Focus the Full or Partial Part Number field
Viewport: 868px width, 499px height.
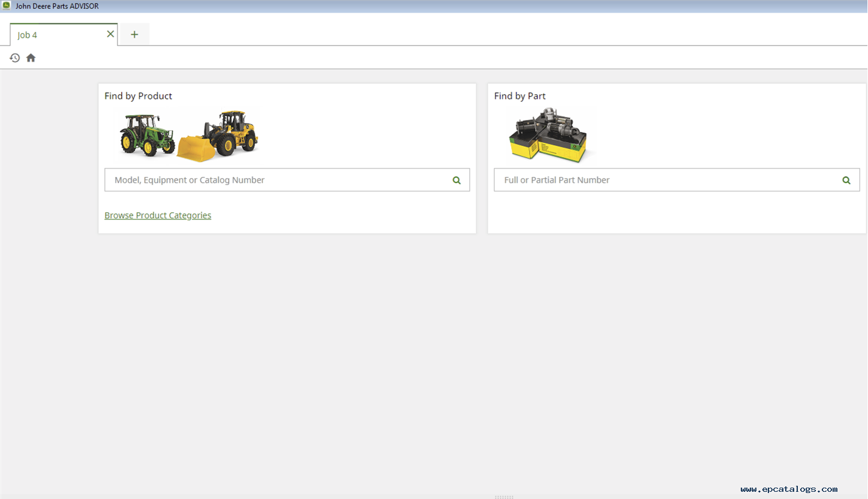(x=666, y=180)
